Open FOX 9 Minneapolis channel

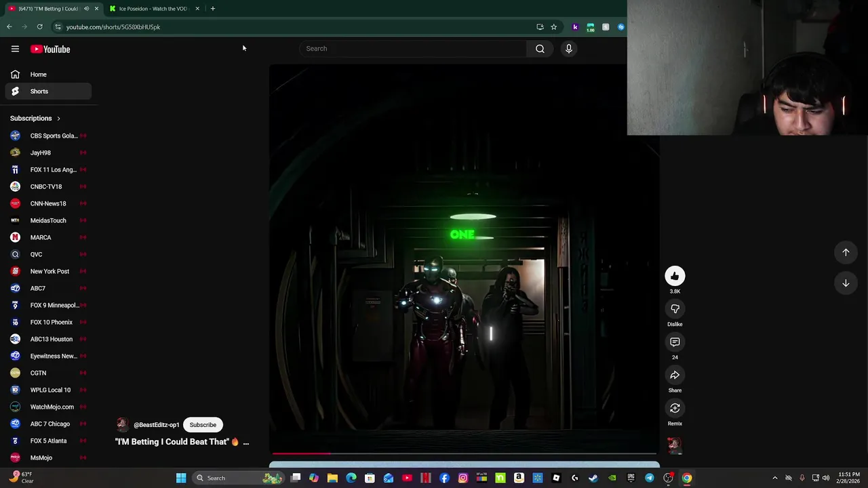(x=47, y=305)
